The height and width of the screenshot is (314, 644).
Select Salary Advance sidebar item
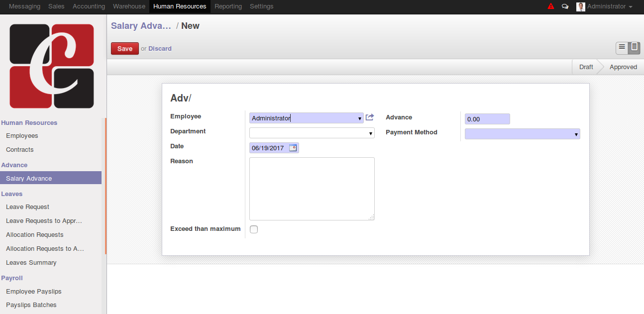[x=51, y=178]
